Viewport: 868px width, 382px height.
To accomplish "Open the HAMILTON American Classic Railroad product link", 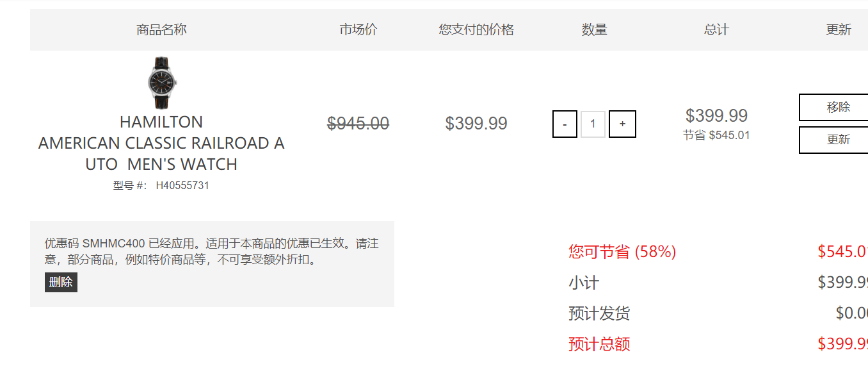I will (161, 143).
